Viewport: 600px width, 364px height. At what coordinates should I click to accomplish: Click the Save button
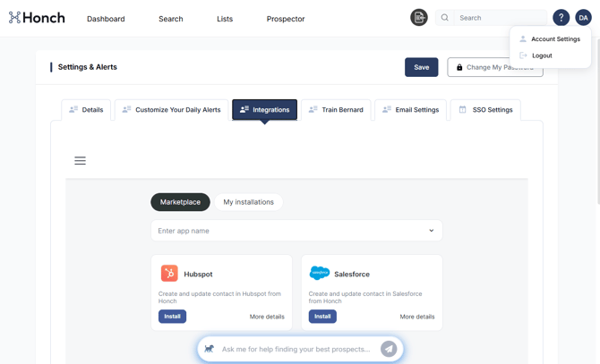[x=421, y=67]
